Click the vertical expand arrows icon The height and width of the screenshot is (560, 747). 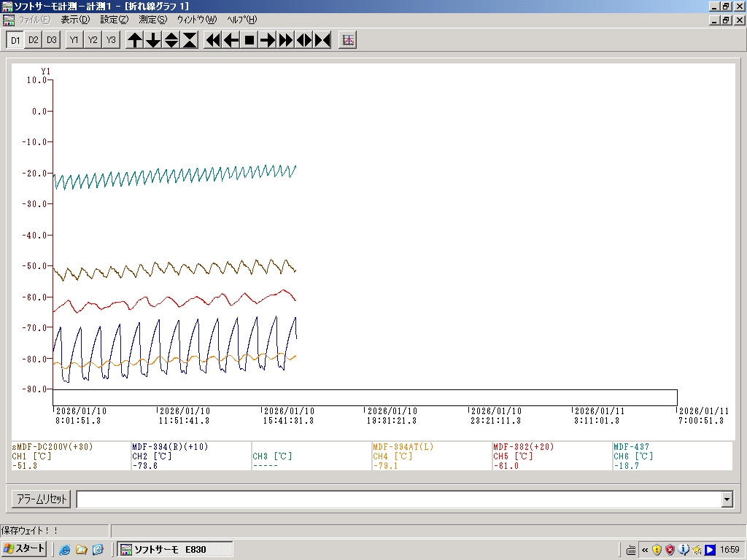171,40
